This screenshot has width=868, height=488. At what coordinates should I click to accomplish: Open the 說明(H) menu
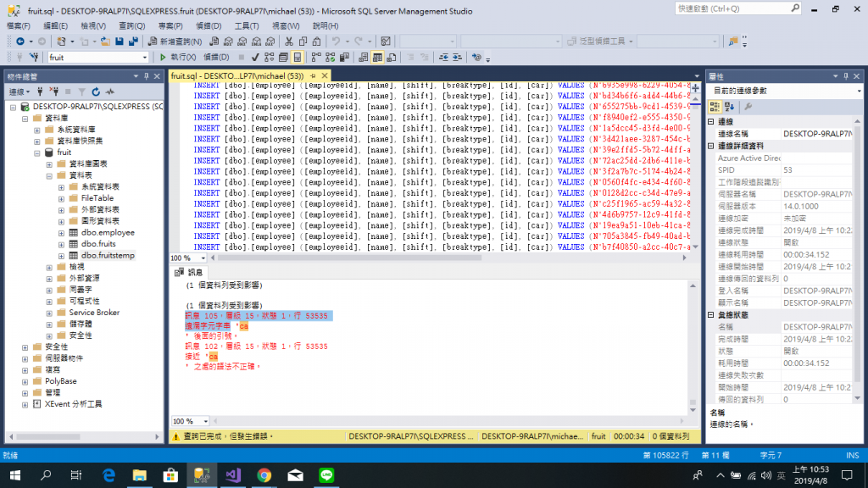[x=325, y=26]
